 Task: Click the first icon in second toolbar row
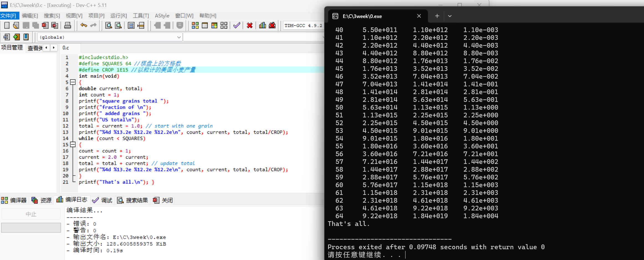point(7,37)
